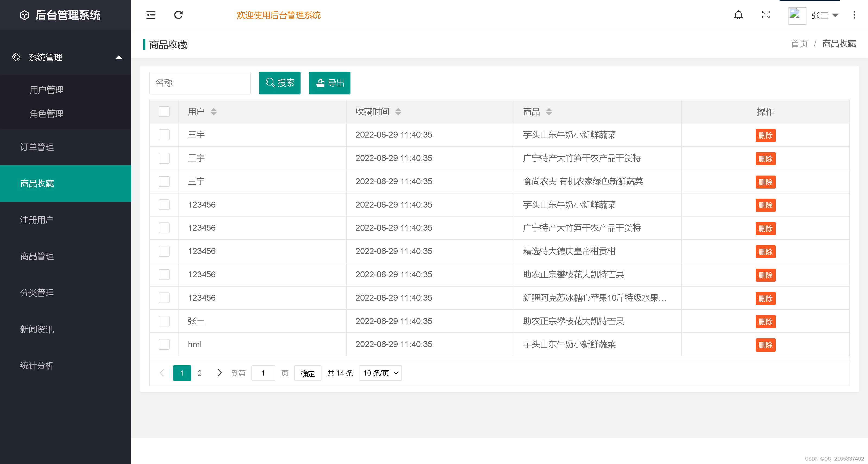868x464 pixels.
Task: Open 注册用户 in the sidebar
Action: tap(65, 220)
